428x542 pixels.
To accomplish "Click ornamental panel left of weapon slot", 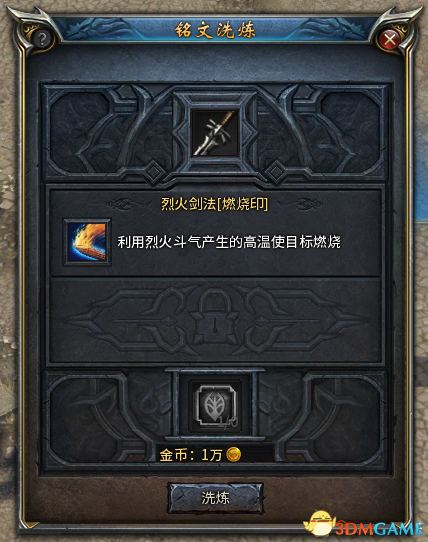I will [x=108, y=132].
